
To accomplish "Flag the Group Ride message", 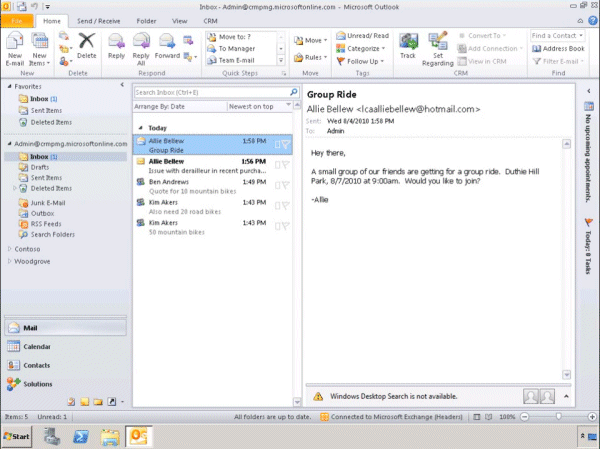I will coord(285,144).
